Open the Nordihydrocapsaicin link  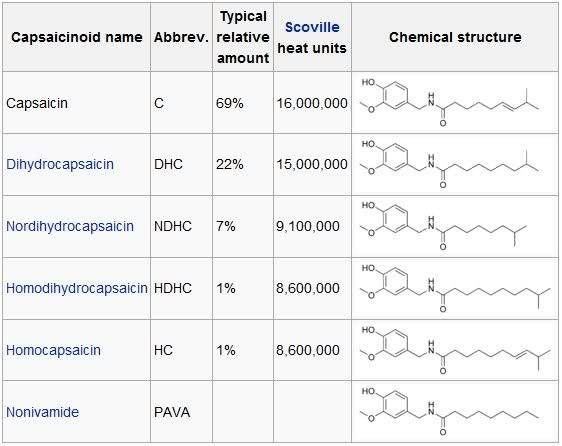coord(70,226)
